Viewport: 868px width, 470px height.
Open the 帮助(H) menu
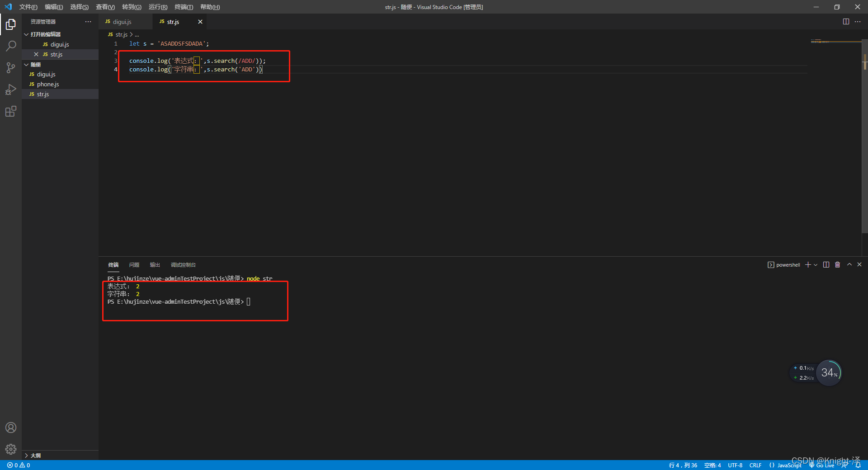click(210, 7)
